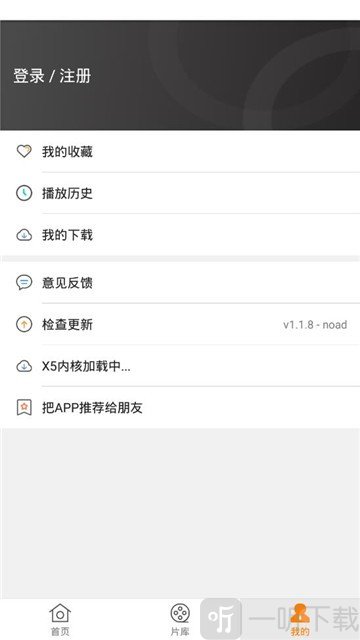This screenshot has height=640, width=360.
Task: Tap the heart icon beside 我的收藏
Action: tap(24, 151)
